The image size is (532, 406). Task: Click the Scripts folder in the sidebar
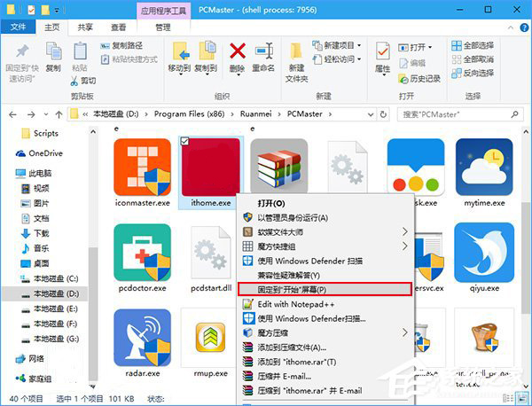pos(40,133)
